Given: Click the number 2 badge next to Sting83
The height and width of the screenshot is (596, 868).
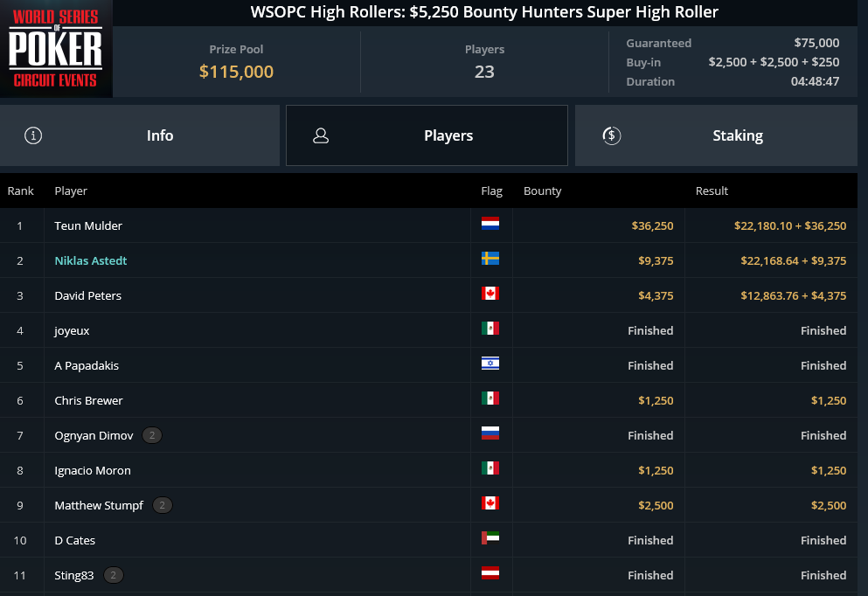Looking at the screenshot, I should (x=114, y=576).
